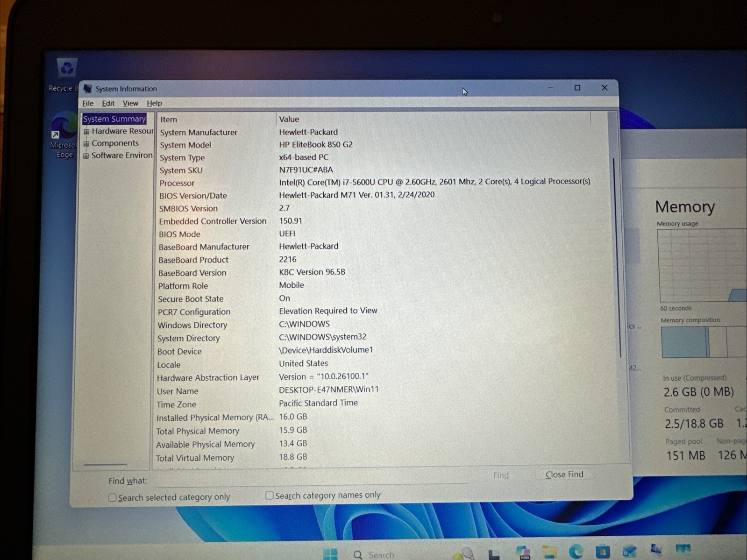Open the File menu

coord(88,103)
